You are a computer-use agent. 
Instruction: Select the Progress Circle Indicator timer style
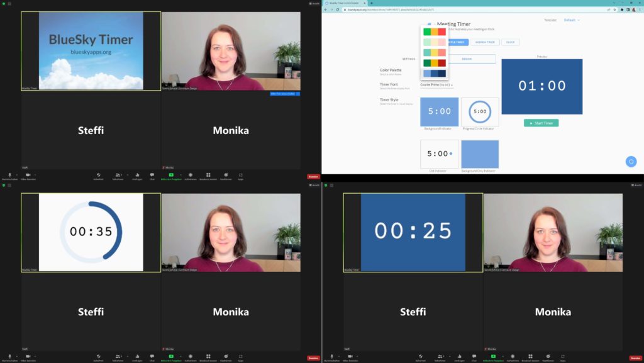480,112
